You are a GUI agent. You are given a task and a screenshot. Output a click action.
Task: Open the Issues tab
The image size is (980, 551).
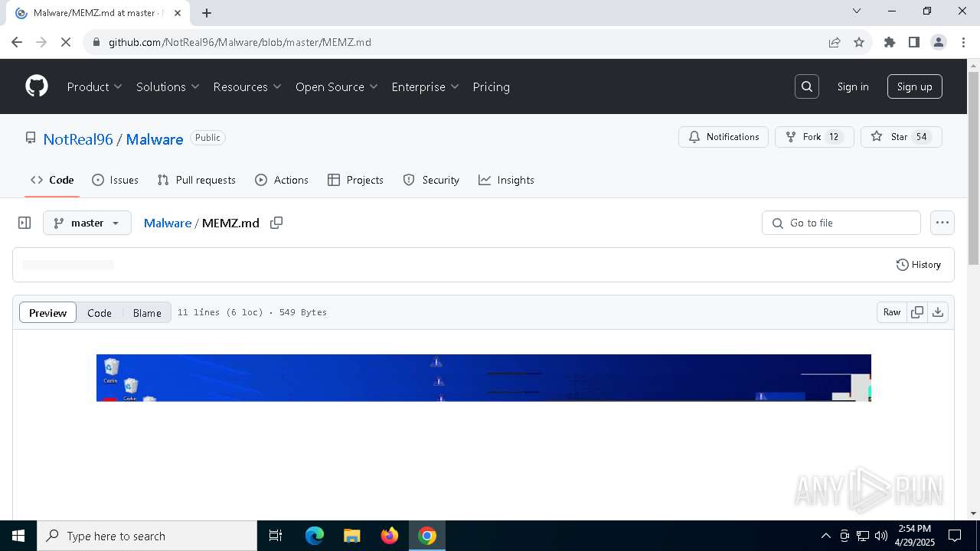pos(116,180)
